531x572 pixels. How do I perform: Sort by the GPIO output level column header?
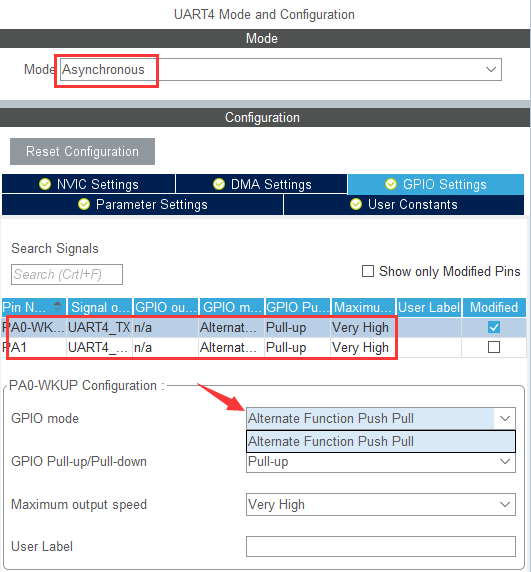(166, 307)
